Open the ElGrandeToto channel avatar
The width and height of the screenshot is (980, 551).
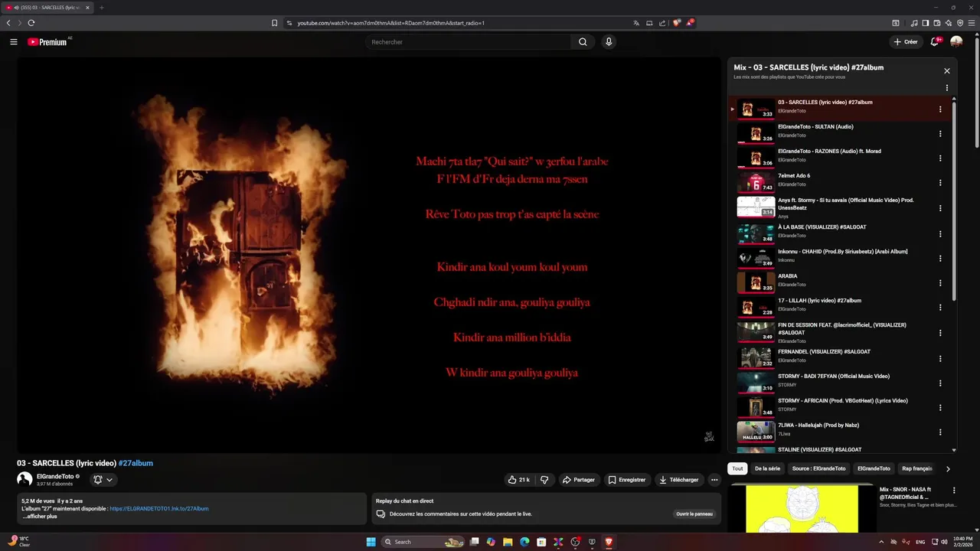pos(24,480)
